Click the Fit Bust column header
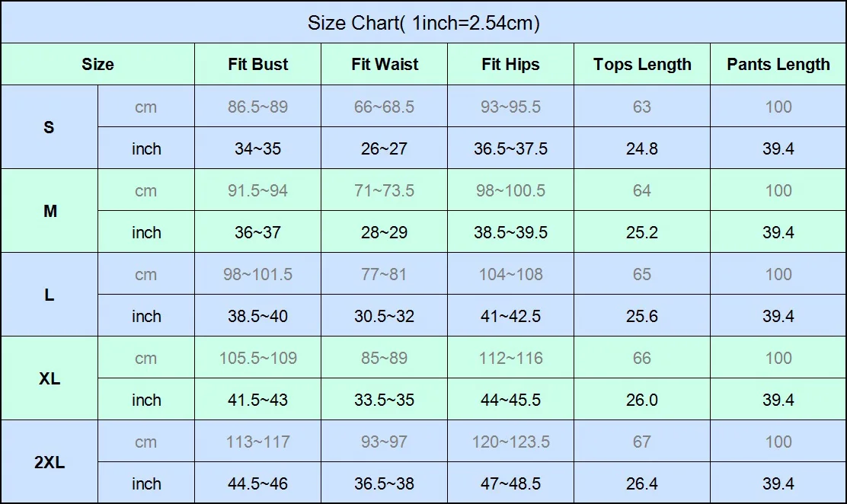 [257, 65]
